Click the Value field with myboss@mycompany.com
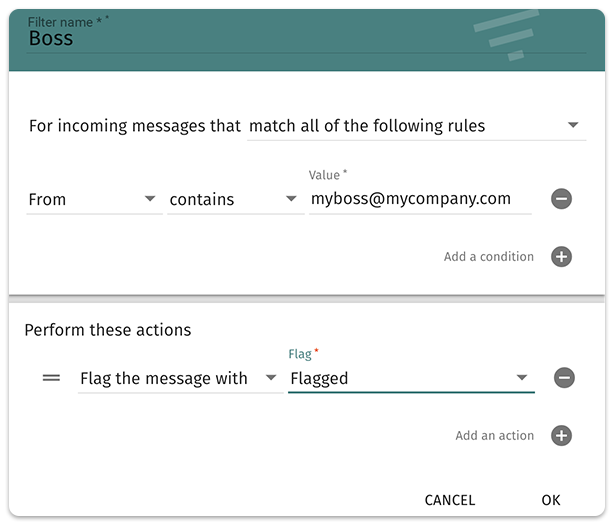The height and width of the screenshot is (528, 614). [420, 199]
